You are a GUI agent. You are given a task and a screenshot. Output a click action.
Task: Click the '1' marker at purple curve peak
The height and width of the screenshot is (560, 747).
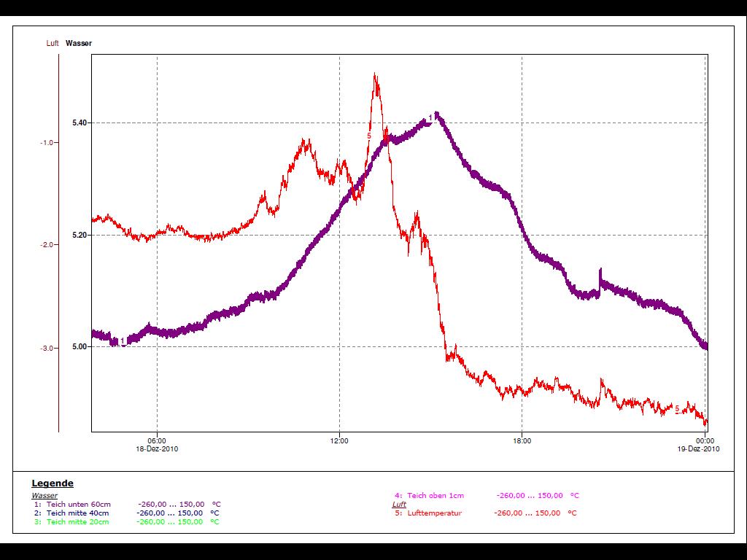pyautogui.click(x=430, y=117)
